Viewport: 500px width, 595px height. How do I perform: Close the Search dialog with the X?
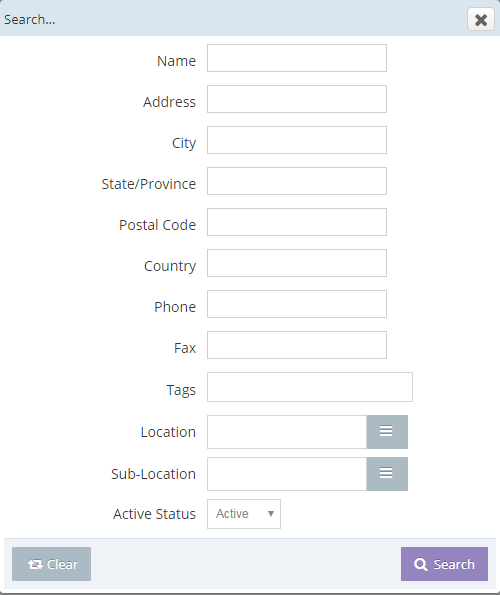(x=481, y=19)
